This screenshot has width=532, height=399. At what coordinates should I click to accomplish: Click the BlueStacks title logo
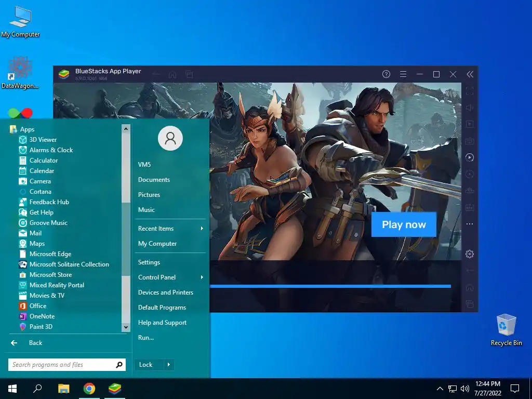tap(64, 74)
